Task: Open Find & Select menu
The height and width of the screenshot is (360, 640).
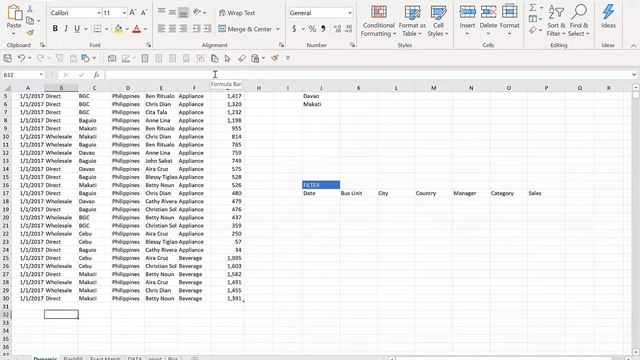Action: (579, 21)
